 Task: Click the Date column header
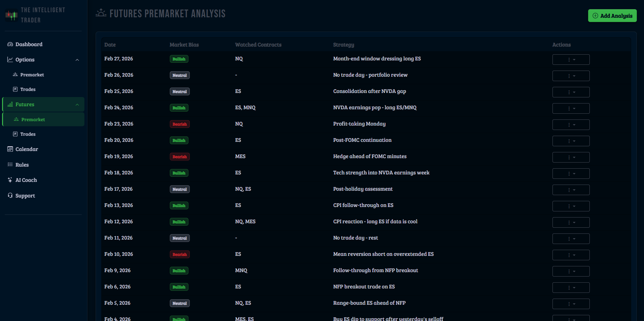109,44
